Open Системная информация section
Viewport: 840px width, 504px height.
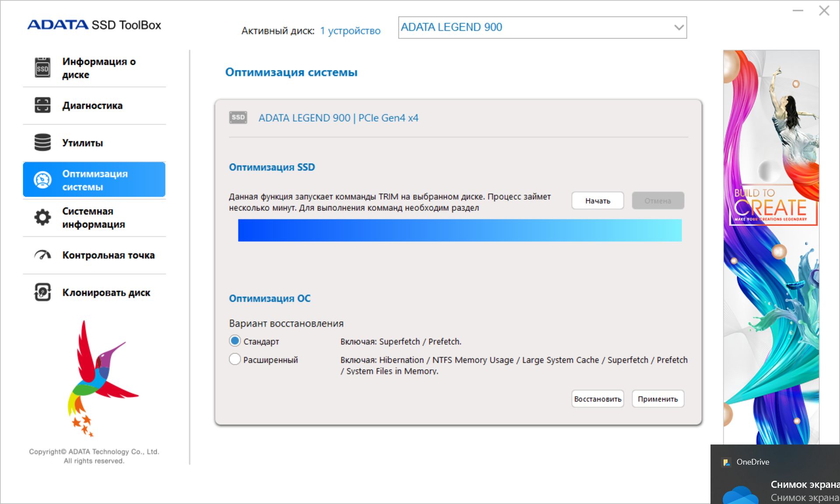coord(94,217)
